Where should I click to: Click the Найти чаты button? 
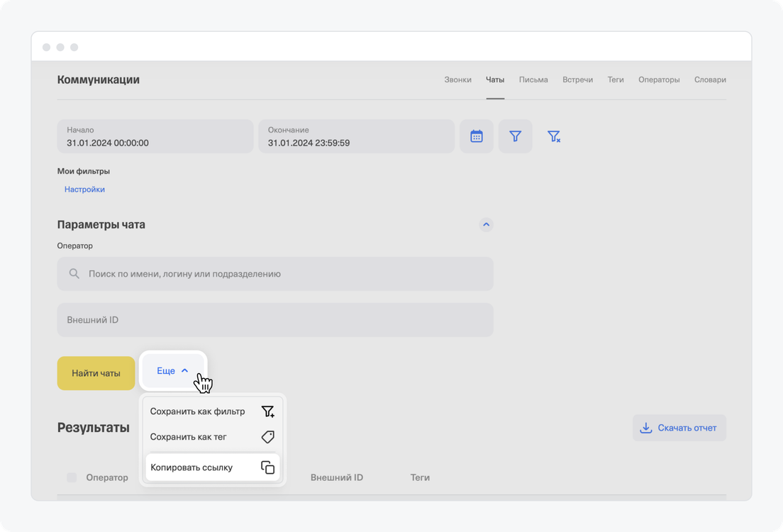(96, 373)
